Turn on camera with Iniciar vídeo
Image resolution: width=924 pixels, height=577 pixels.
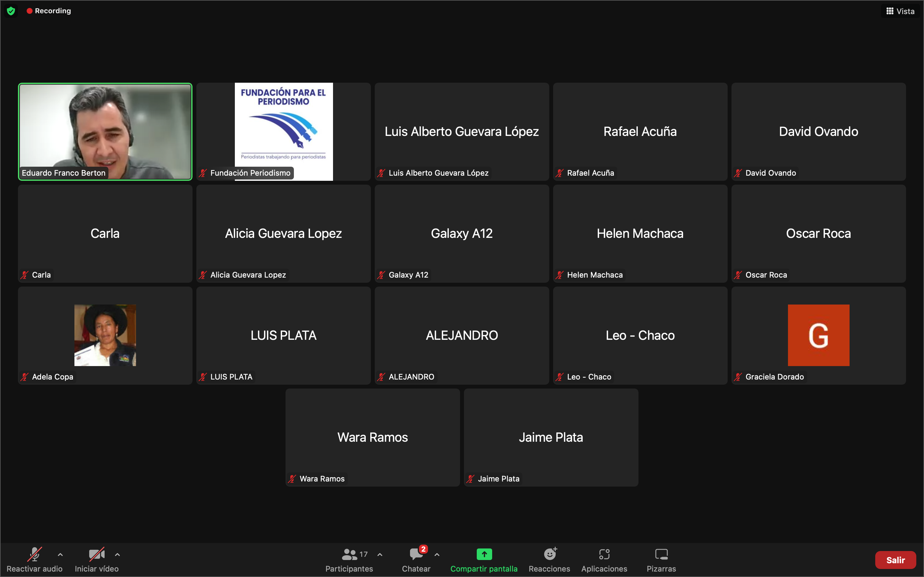pyautogui.click(x=96, y=554)
